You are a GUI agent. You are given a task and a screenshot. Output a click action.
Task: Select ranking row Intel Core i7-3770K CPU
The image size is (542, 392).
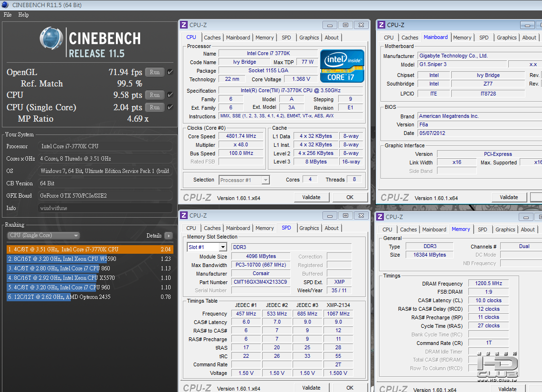click(89, 249)
